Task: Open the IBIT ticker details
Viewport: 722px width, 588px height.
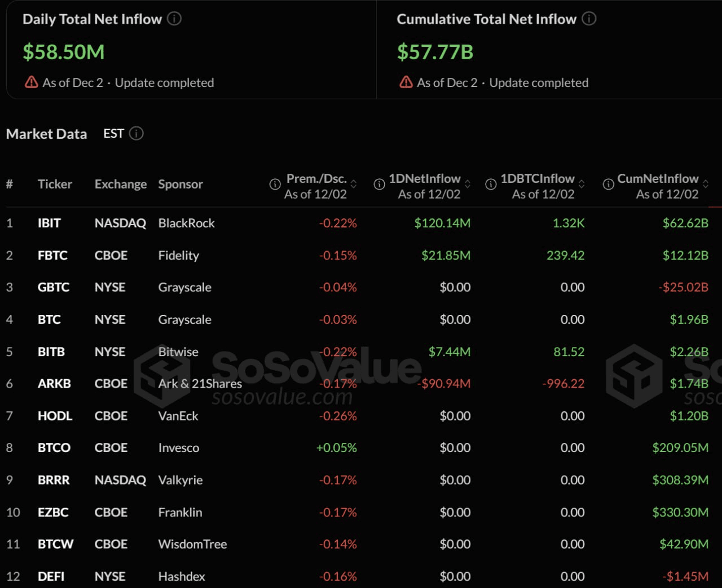Action: tap(49, 223)
